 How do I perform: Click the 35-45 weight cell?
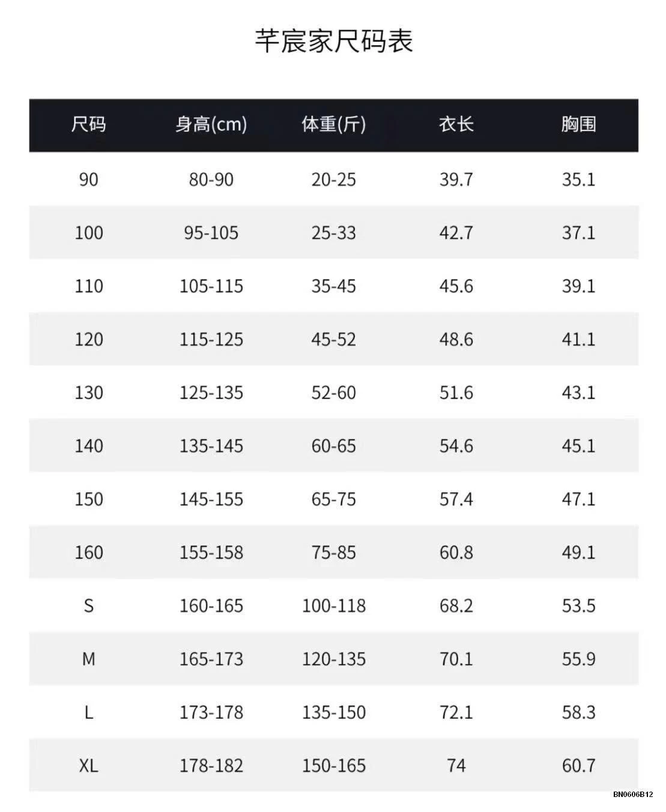click(x=333, y=286)
